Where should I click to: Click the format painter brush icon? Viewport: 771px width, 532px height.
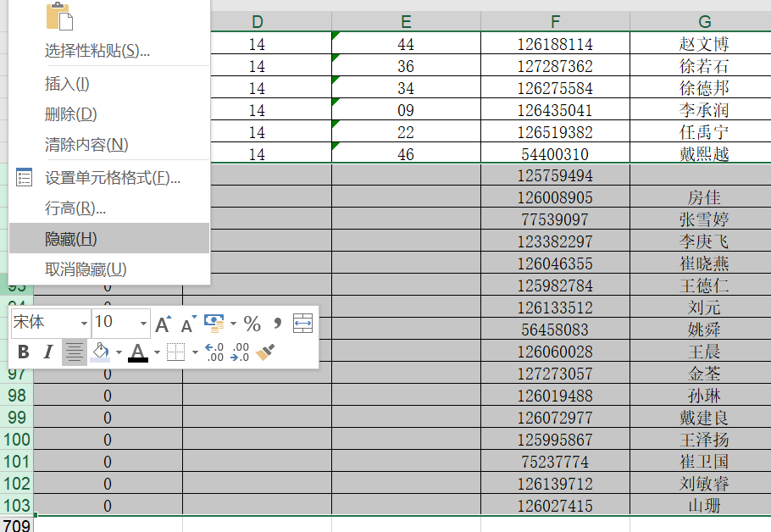point(265,352)
